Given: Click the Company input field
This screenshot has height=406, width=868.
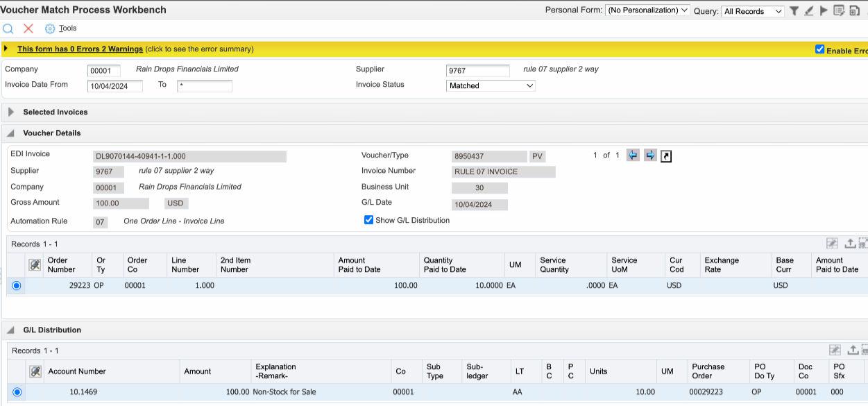Looking at the screenshot, I should click(x=104, y=70).
